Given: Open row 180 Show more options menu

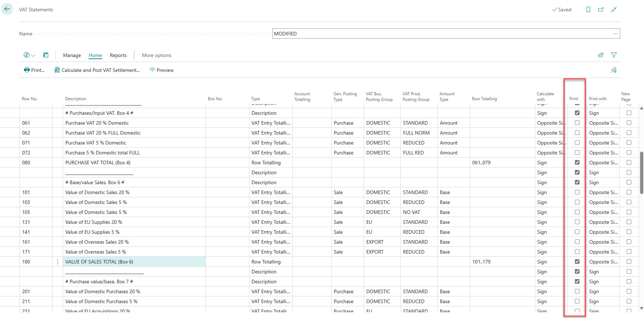Looking at the screenshot, I should pyautogui.click(x=57, y=262).
